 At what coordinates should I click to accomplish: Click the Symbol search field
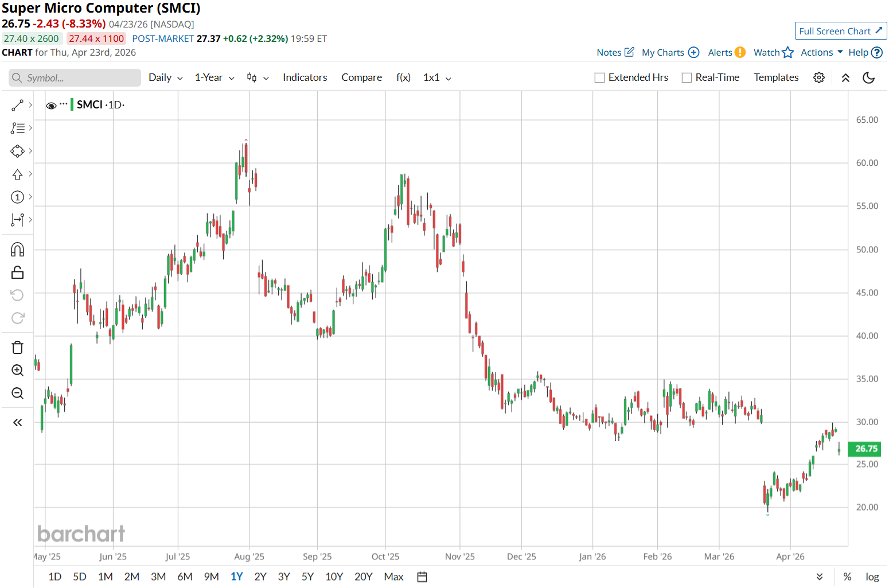[75, 78]
